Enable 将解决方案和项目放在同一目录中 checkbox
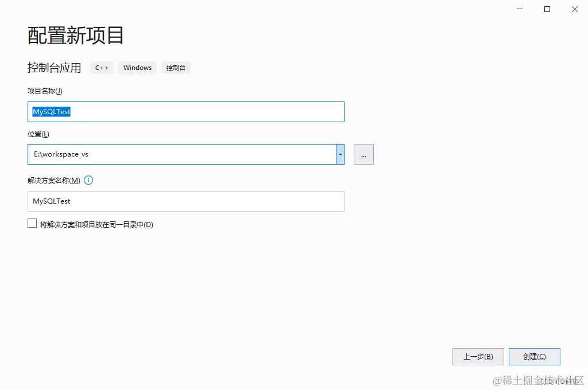 [32, 223]
